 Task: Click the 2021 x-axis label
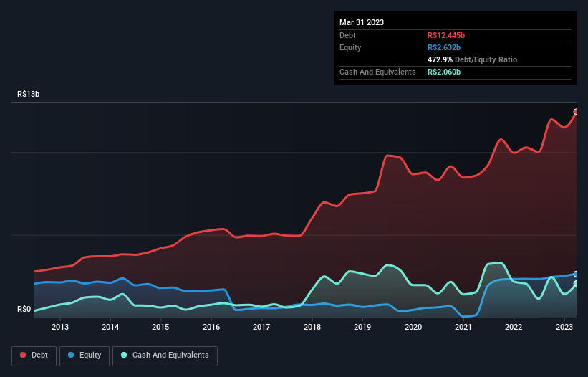pyautogui.click(x=463, y=327)
